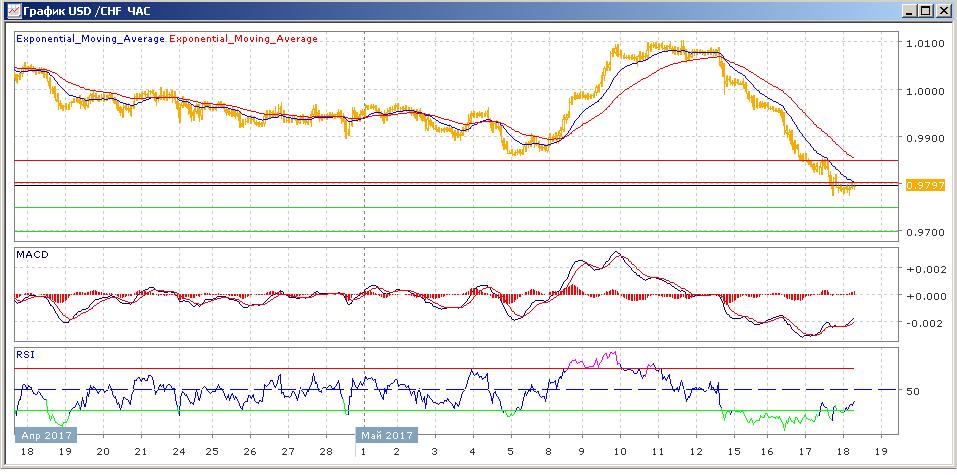
Task: Click the RSI panel label
Action: (x=24, y=354)
